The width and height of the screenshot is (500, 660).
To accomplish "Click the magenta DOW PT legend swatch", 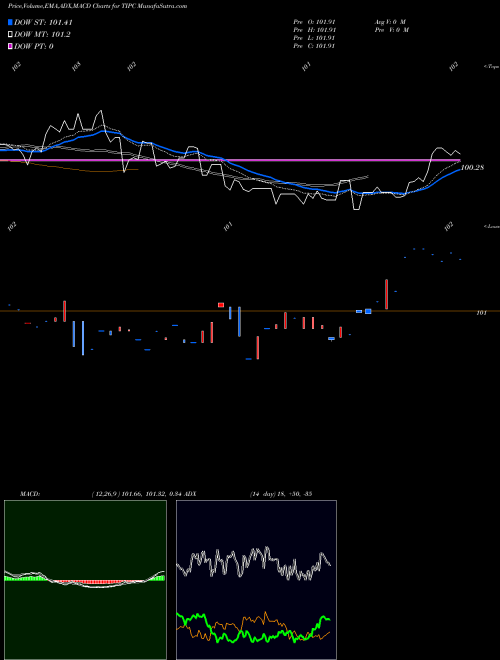I will [10, 46].
